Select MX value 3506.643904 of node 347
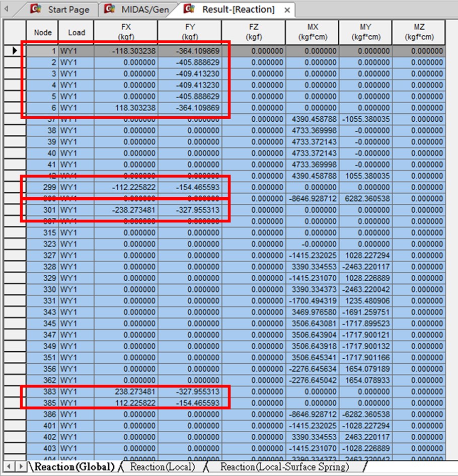 click(x=313, y=335)
